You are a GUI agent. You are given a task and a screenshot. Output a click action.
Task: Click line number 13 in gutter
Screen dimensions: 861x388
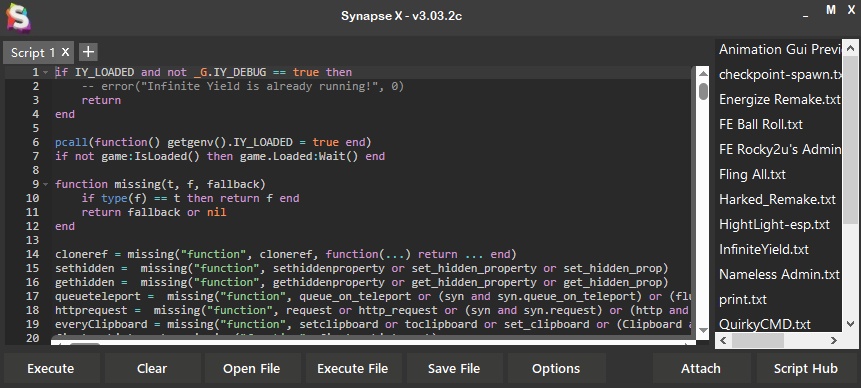tap(33, 240)
